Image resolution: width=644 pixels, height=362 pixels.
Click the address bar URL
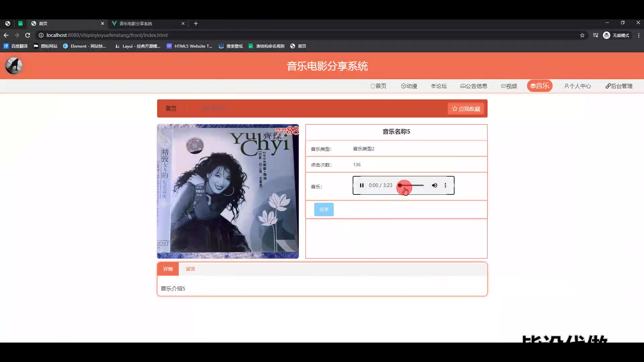coord(107,35)
